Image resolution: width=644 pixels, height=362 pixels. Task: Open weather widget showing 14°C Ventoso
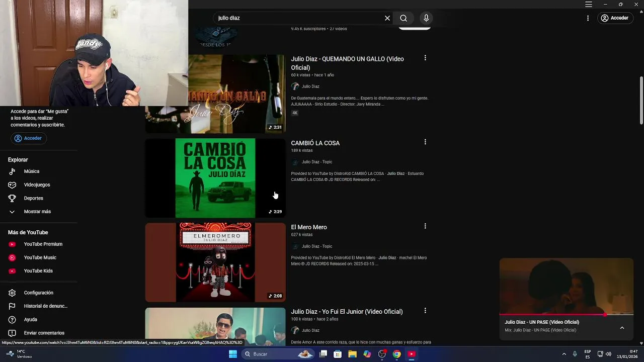click(18, 354)
